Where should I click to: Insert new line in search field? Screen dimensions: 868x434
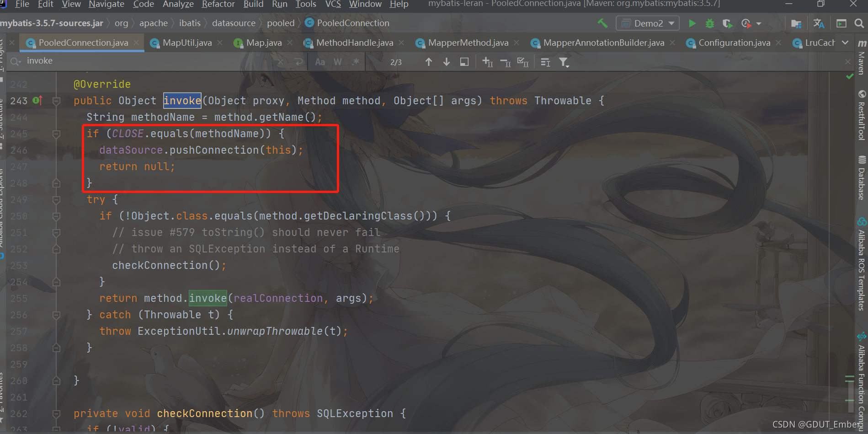point(298,62)
